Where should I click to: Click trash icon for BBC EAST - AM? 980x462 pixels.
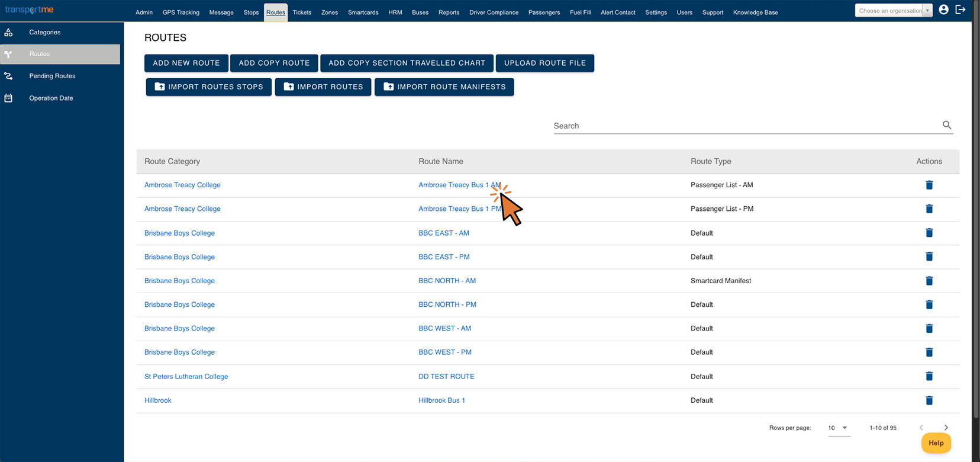929,233
